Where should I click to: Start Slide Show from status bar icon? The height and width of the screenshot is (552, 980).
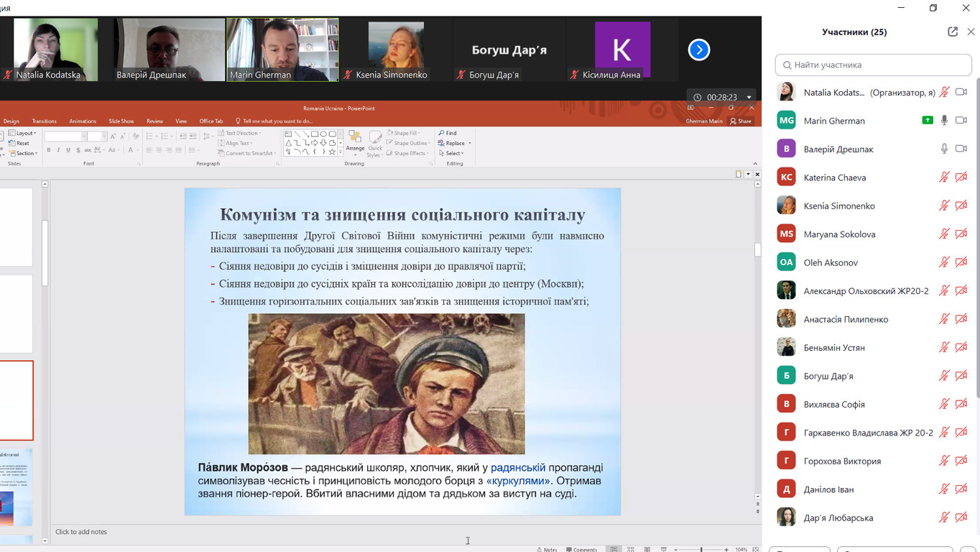(x=664, y=549)
